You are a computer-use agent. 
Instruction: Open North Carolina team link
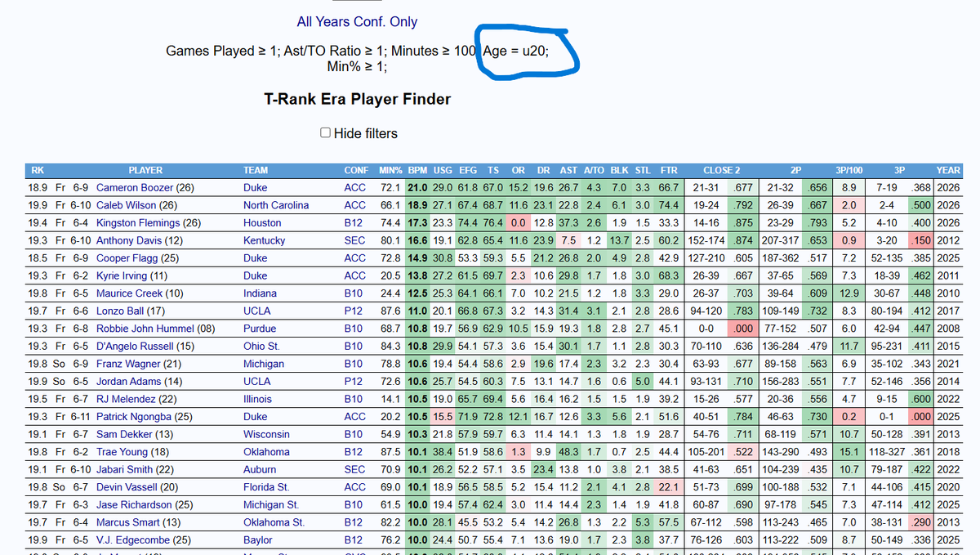(276, 205)
